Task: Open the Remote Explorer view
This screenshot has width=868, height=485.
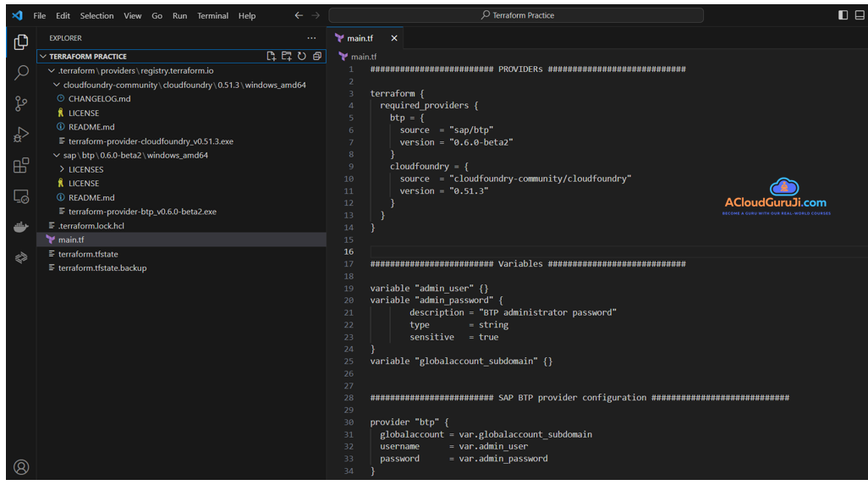Action: (x=21, y=196)
